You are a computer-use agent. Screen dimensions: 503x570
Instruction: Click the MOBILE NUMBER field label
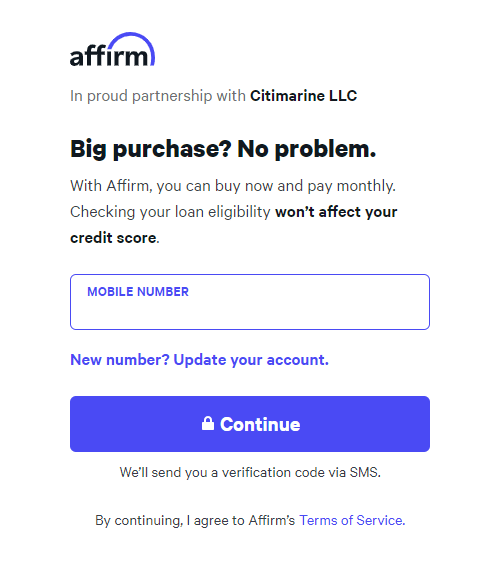click(138, 292)
